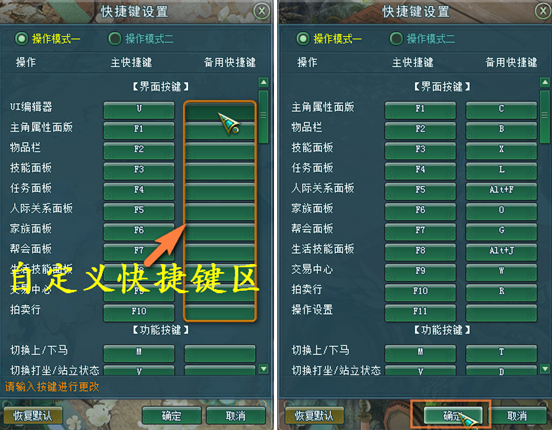Click the 取消 button in left panel
This screenshot has height=430, width=552.
coord(236,416)
